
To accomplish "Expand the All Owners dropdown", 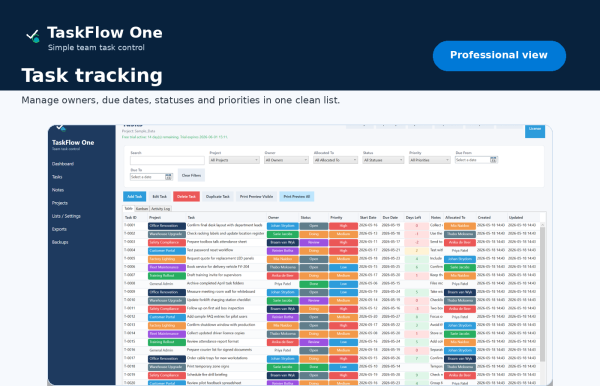I will tap(286, 160).
